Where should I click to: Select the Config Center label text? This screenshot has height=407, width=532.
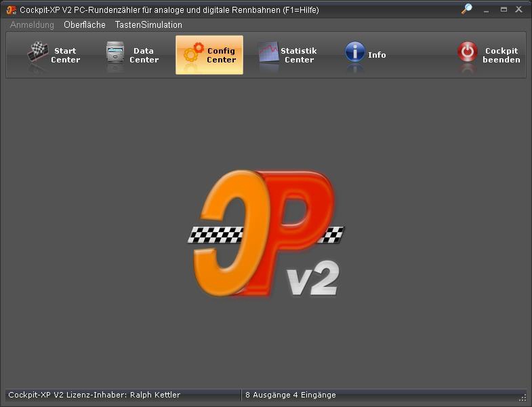click(x=221, y=55)
